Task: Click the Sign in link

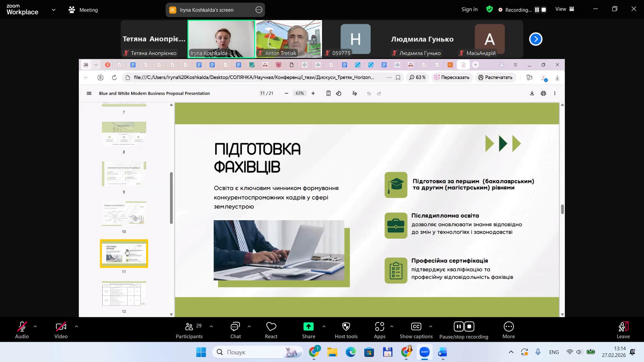Action: [x=469, y=9]
